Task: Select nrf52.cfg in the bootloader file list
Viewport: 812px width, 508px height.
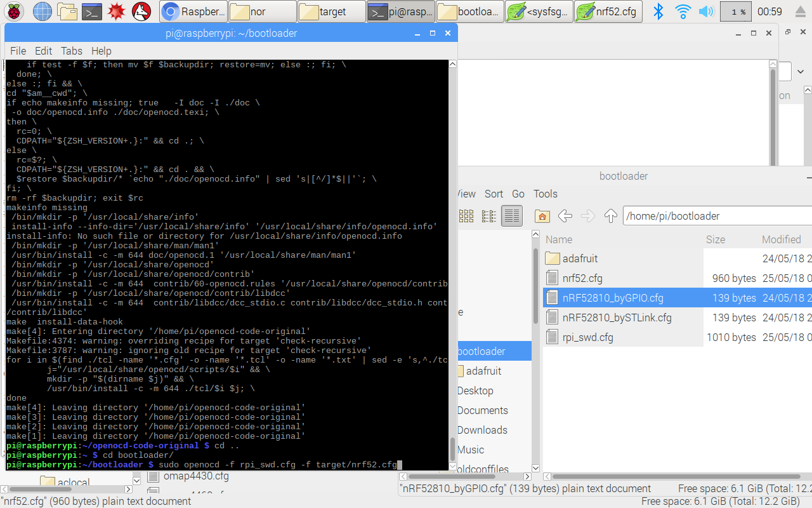Action: coord(582,278)
